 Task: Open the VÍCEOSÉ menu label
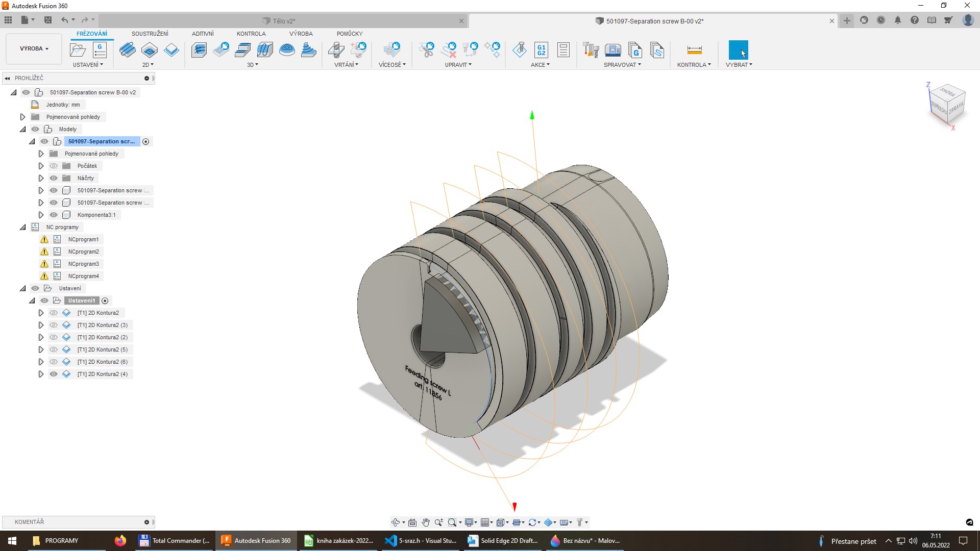pyautogui.click(x=391, y=65)
